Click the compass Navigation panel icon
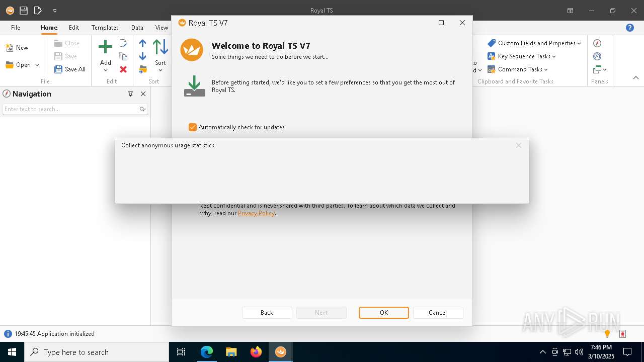 tap(597, 43)
